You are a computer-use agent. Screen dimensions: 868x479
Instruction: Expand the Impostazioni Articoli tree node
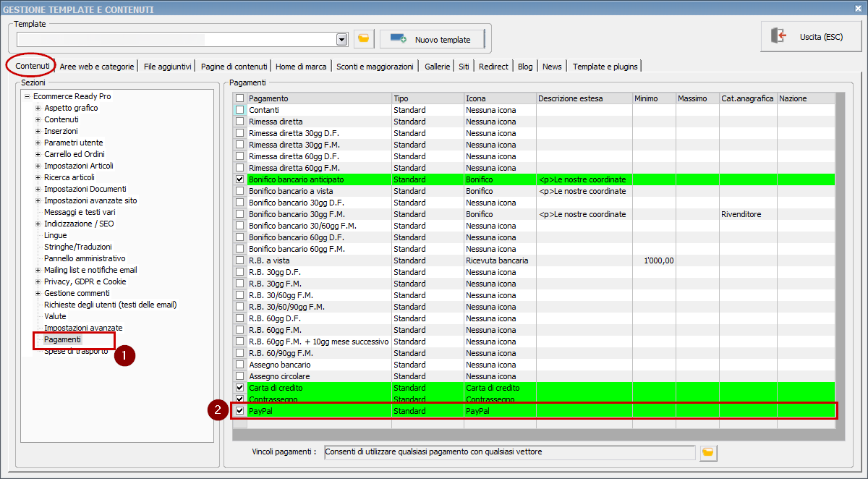point(38,166)
